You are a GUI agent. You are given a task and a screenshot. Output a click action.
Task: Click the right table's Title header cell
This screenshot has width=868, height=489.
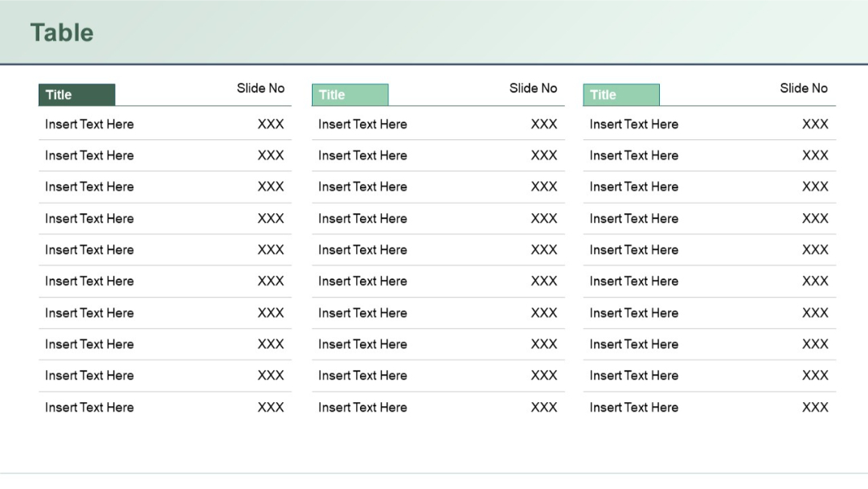(x=621, y=95)
